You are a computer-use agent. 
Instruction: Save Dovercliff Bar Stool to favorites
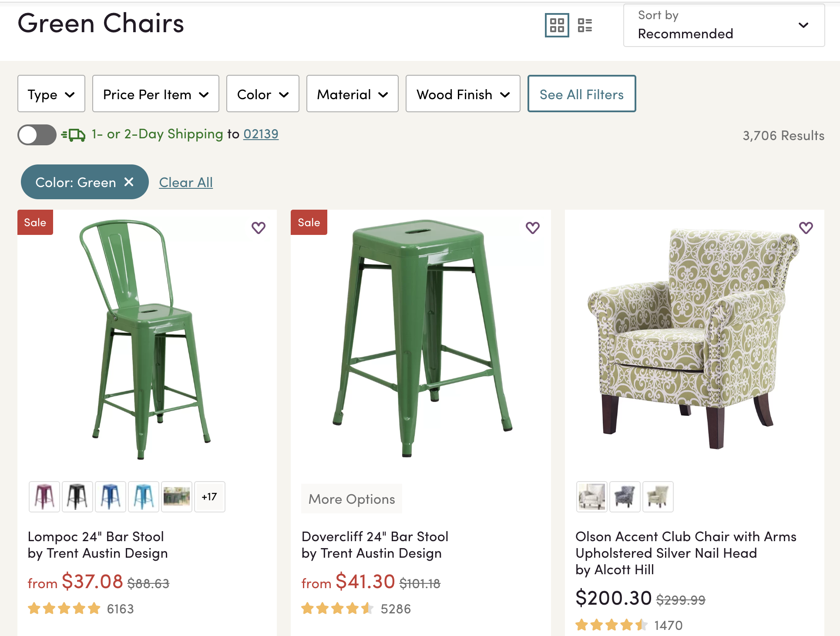pyautogui.click(x=532, y=228)
